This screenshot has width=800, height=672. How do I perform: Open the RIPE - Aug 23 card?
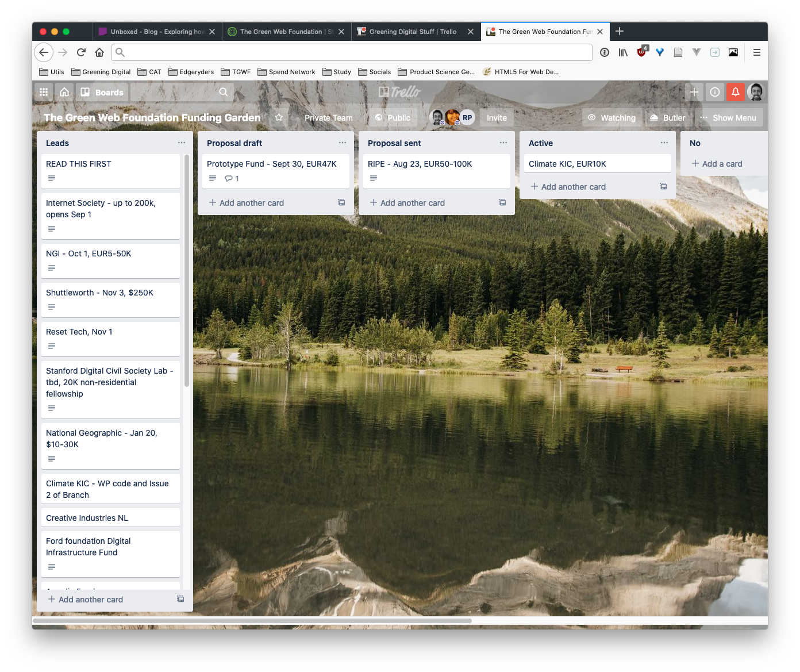[437, 171]
